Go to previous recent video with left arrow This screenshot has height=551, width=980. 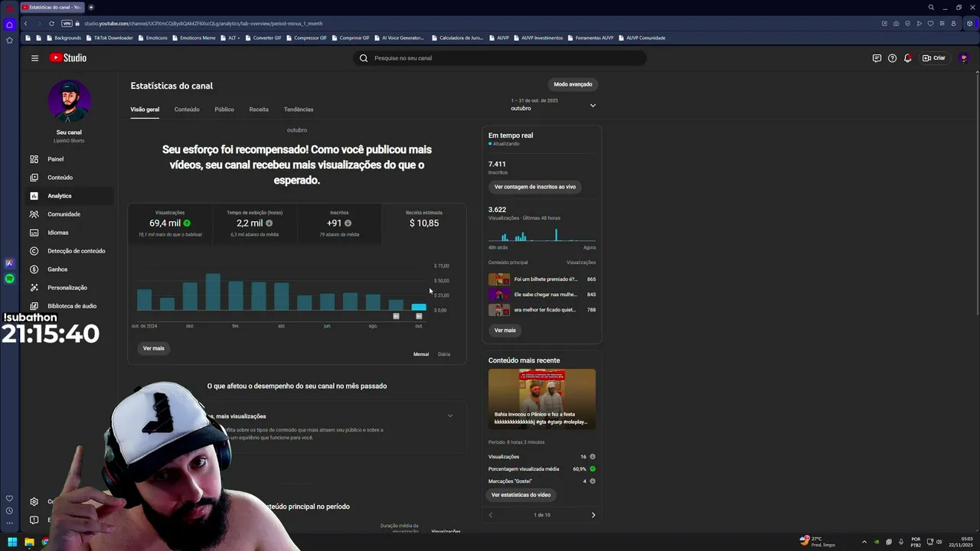pos(491,515)
